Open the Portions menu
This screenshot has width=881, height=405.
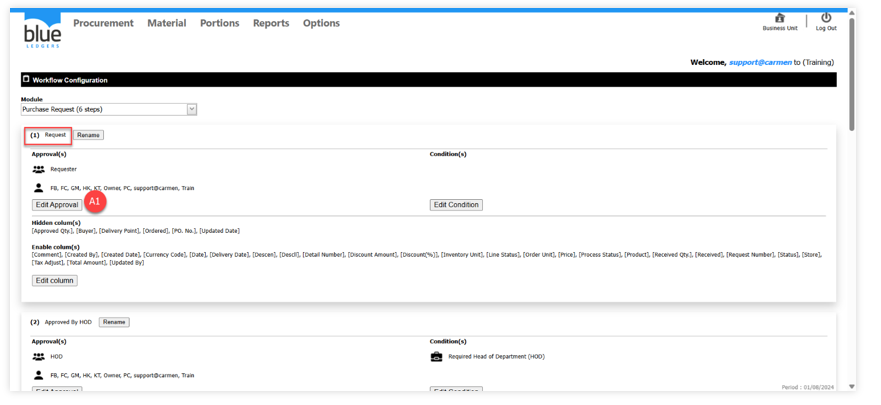pos(219,23)
